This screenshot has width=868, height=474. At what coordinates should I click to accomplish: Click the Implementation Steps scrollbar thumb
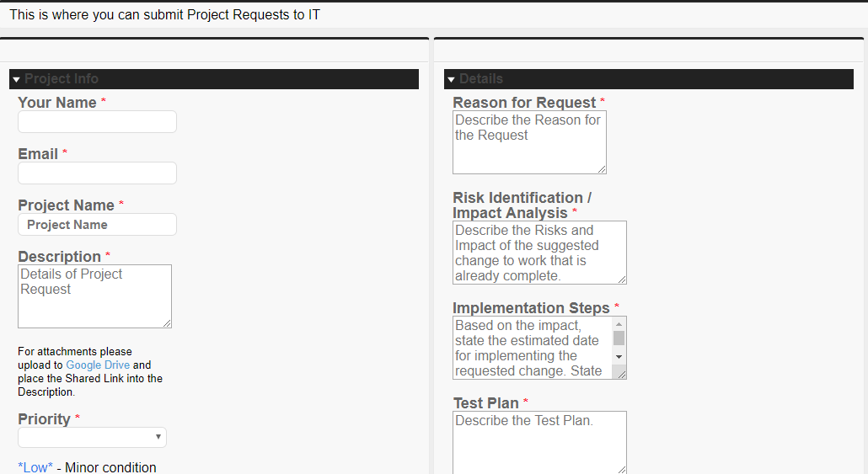(619, 338)
